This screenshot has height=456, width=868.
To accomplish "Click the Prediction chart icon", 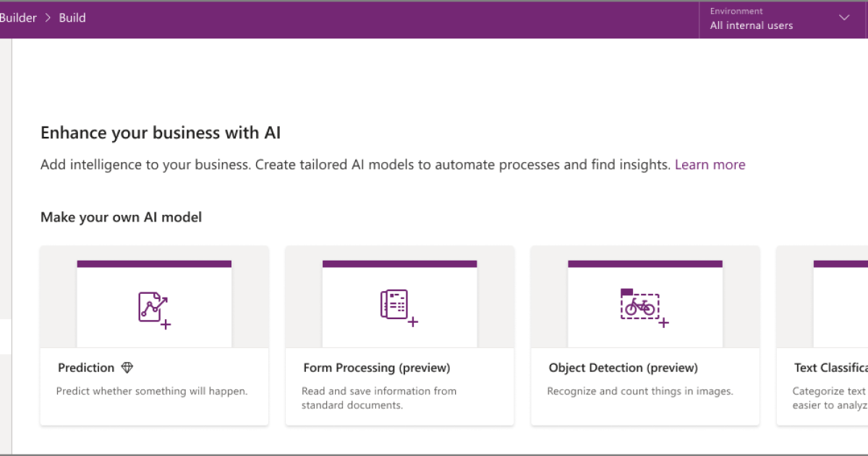I will [153, 308].
